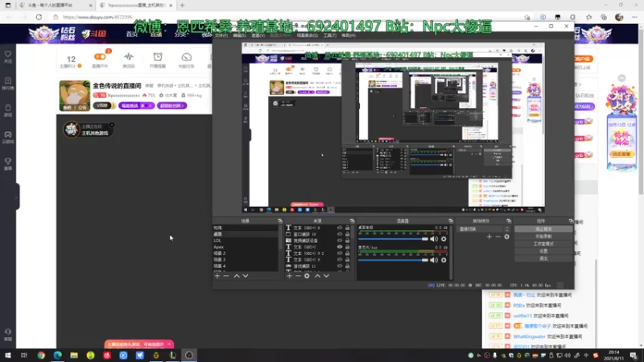Toggle lock on 窗口捕获 10 source
This screenshot has width=644, height=362.
[348, 234]
